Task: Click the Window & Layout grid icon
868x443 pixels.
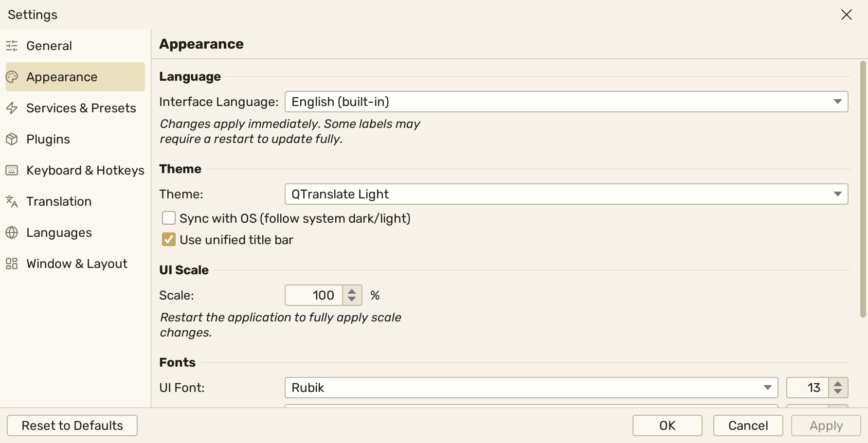Action: click(x=12, y=264)
